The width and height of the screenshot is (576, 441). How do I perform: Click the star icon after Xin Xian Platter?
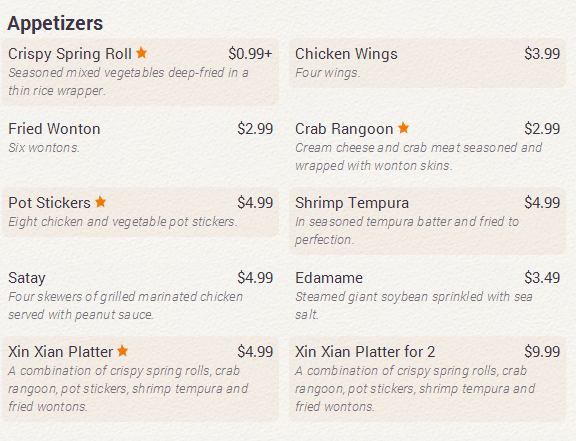[122, 351]
